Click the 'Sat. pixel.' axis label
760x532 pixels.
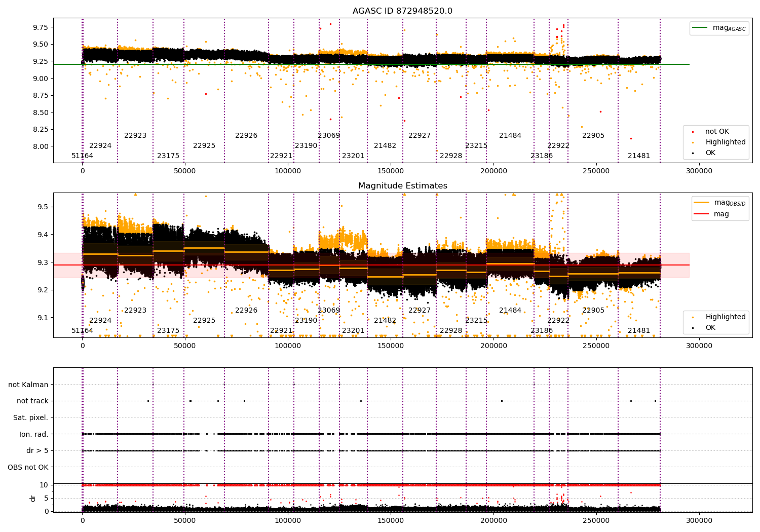coord(31,417)
